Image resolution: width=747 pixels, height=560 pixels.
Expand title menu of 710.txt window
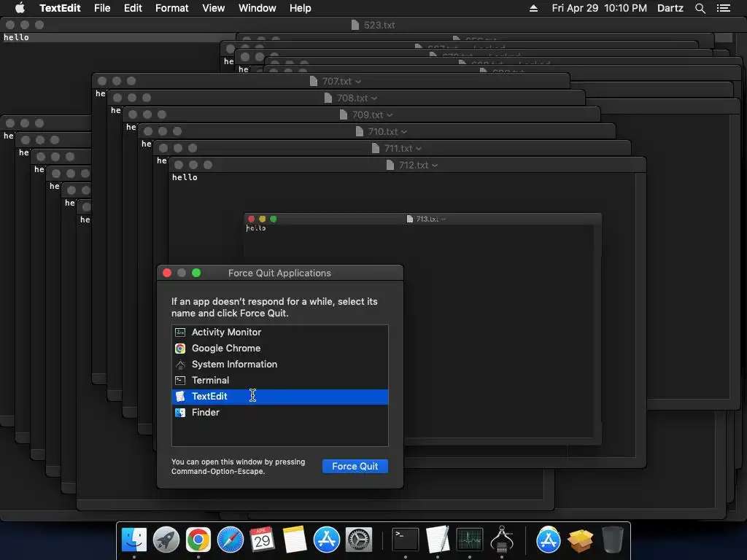coord(404,132)
